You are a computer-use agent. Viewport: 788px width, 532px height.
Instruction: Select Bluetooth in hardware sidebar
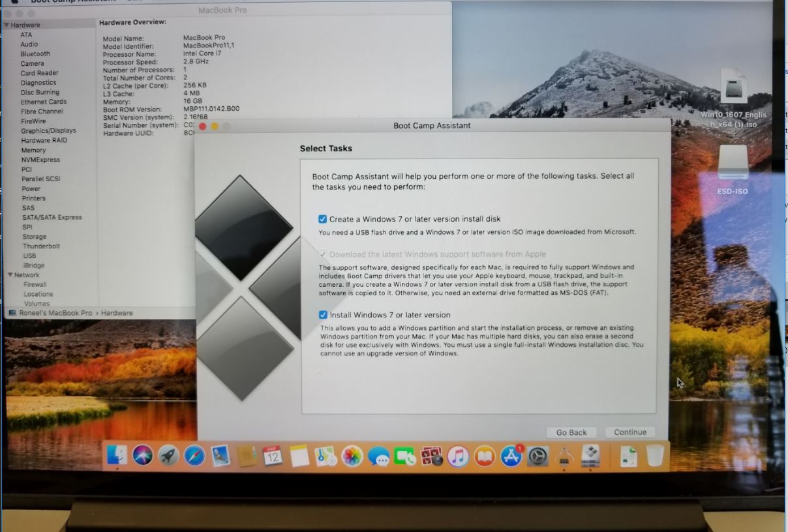pyautogui.click(x=35, y=54)
